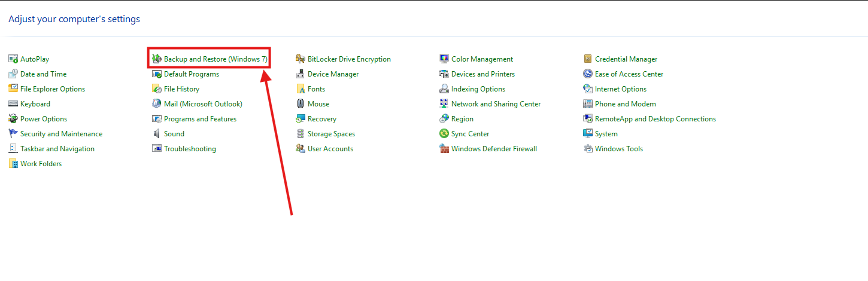868x281 pixels.
Task: Open the Taskbar and Navigation settings
Action: (57, 149)
